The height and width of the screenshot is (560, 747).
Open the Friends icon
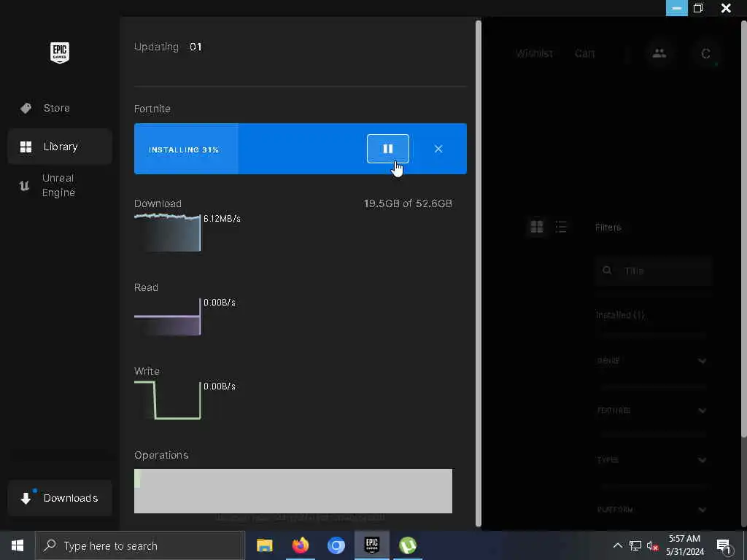click(x=659, y=53)
